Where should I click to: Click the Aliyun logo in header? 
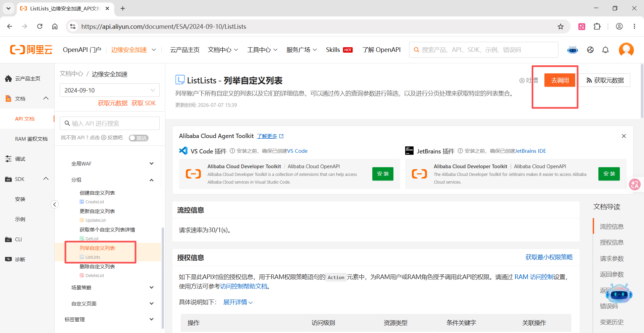coord(31,50)
